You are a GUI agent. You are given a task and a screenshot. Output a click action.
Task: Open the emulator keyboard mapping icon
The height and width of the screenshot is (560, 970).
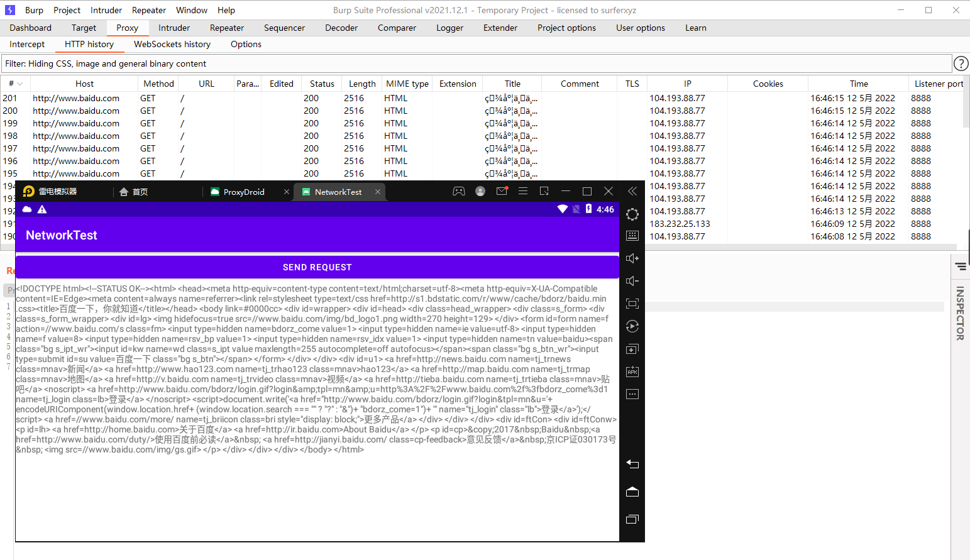coord(632,236)
